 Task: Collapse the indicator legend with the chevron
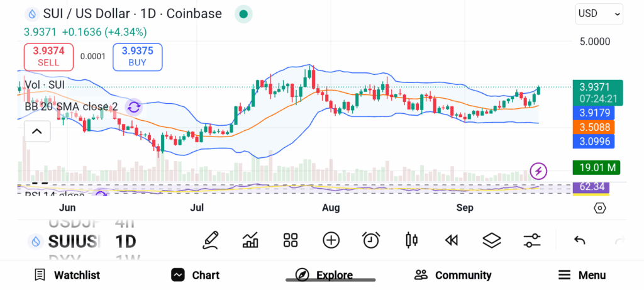point(36,131)
